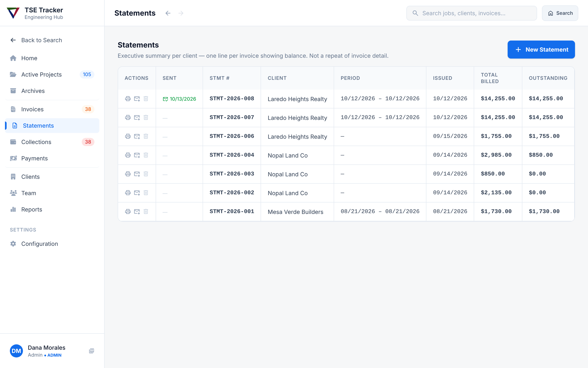Open the Invoices section

click(52, 109)
